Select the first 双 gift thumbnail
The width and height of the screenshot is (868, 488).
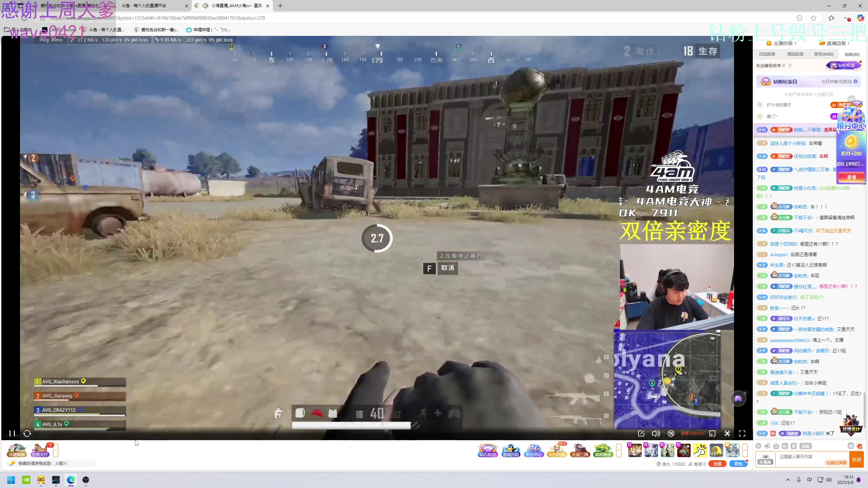point(635,450)
